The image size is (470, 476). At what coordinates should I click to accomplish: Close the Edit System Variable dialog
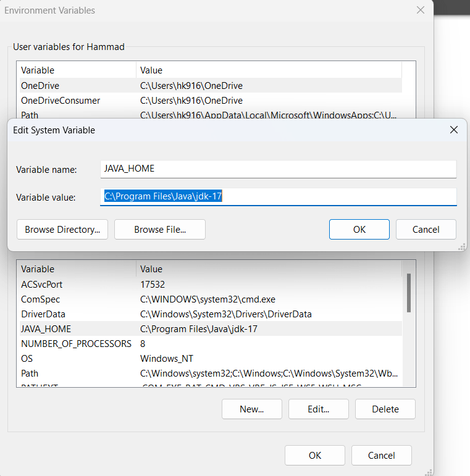[x=453, y=130]
